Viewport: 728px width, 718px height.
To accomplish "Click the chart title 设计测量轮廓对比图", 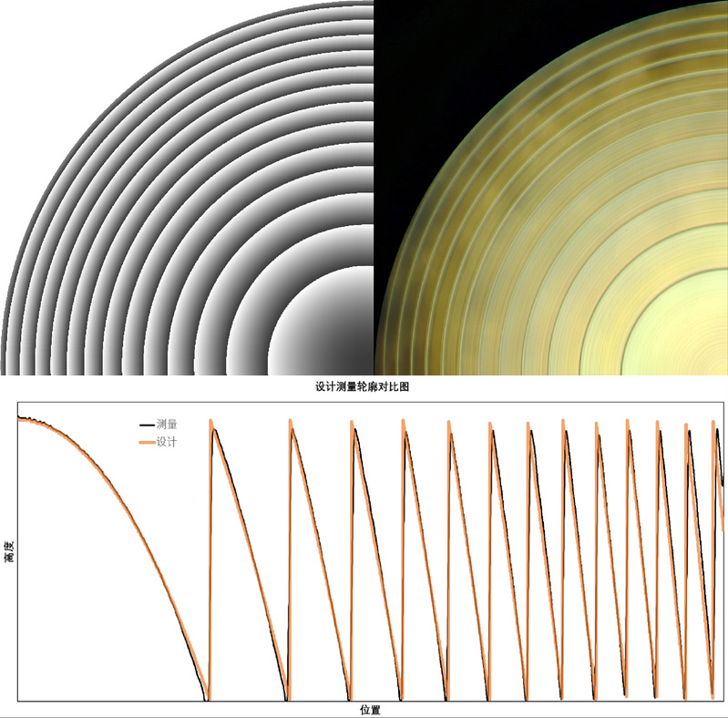I will (x=363, y=386).
